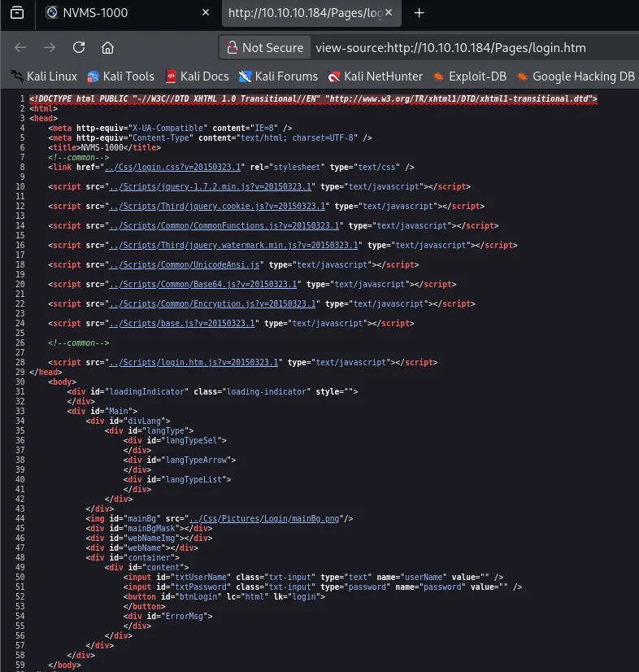Go back to previous page

(x=20, y=47)
